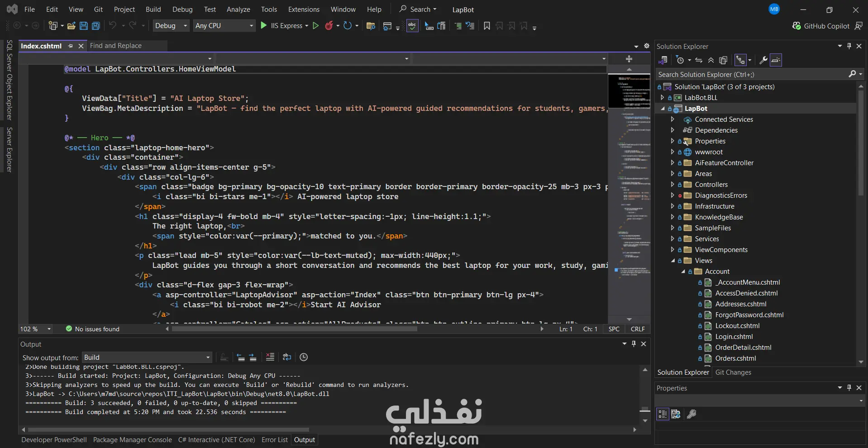Click Alphabetical sort icon in Properties panel
The width and height of the screenshot is (868, 448).
[676, 414]
